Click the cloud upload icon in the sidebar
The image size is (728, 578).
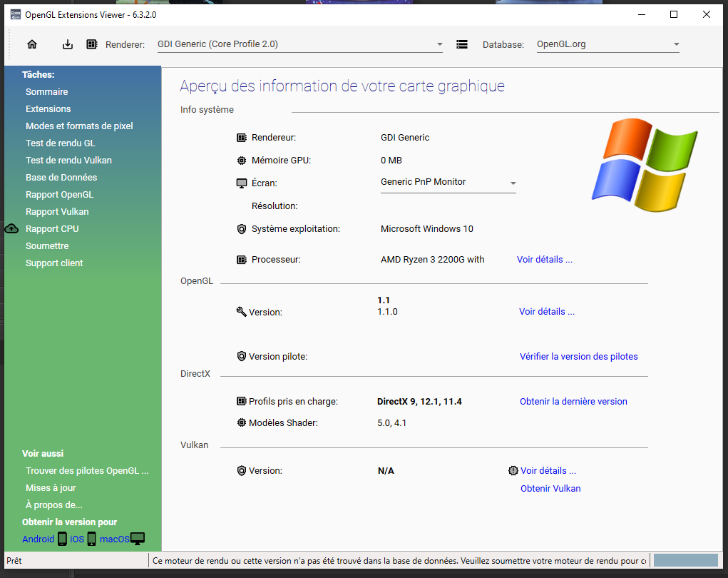pyautogui.click(x=11, y=229)
